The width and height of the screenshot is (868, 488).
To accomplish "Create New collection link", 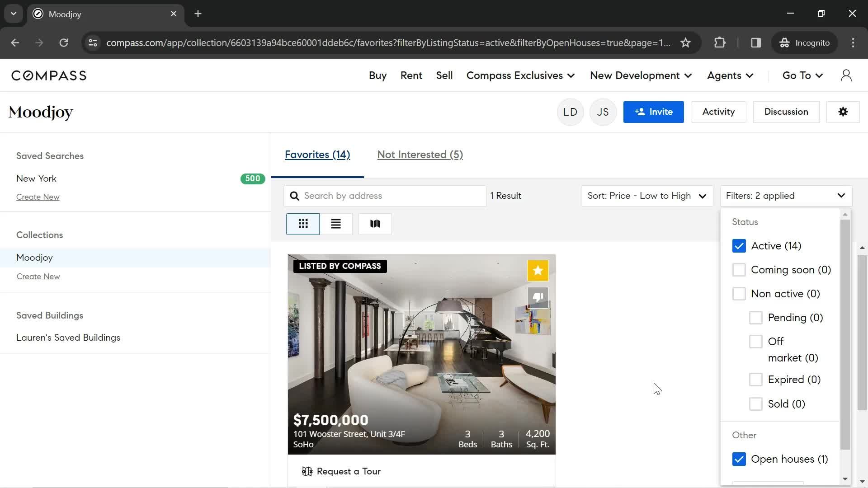I will coord(38,277).
